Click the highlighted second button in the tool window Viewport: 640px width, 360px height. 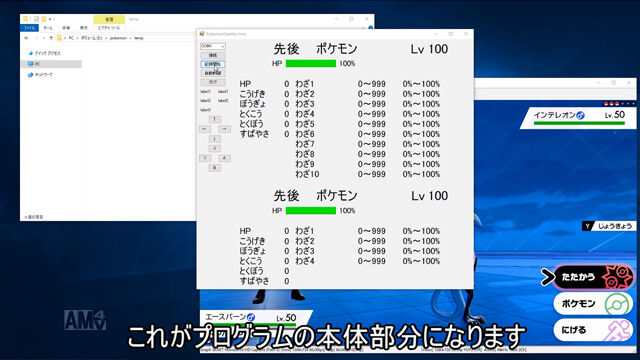click(213, 64)
